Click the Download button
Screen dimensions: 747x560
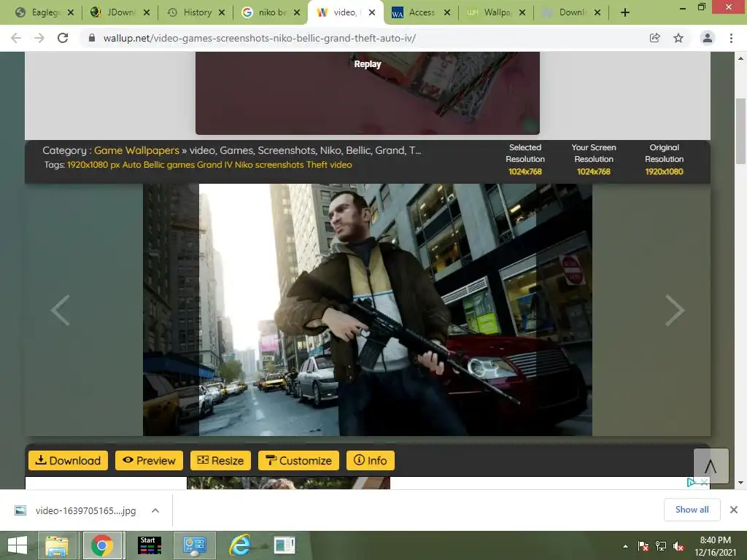68,461
